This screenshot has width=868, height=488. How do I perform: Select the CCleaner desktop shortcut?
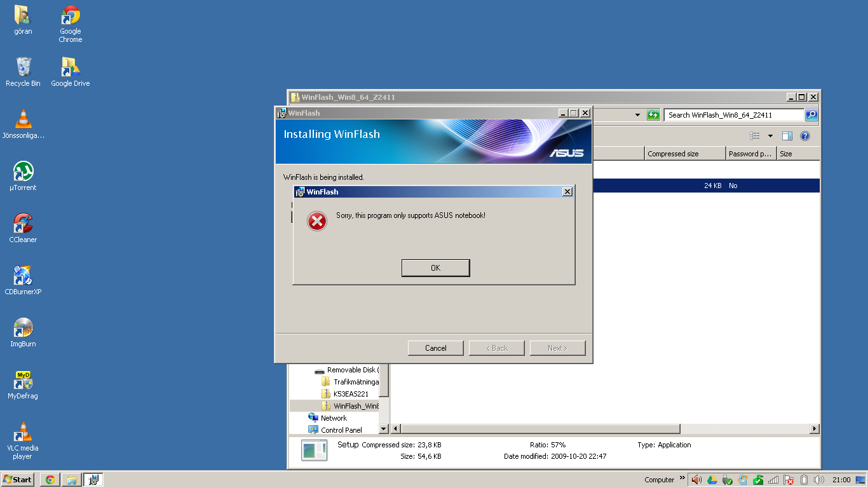click(x=23, y=228)
